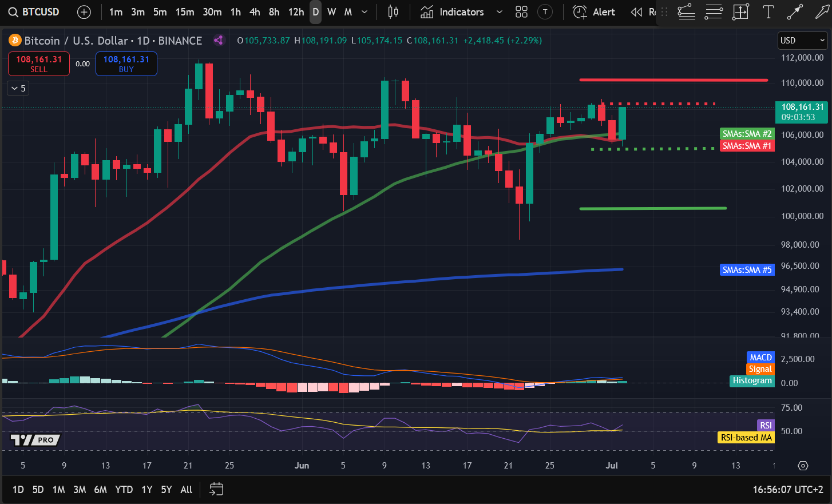Select the 15m timeframe
Viewport: 832px width, 504px height.
coord(185,12)
